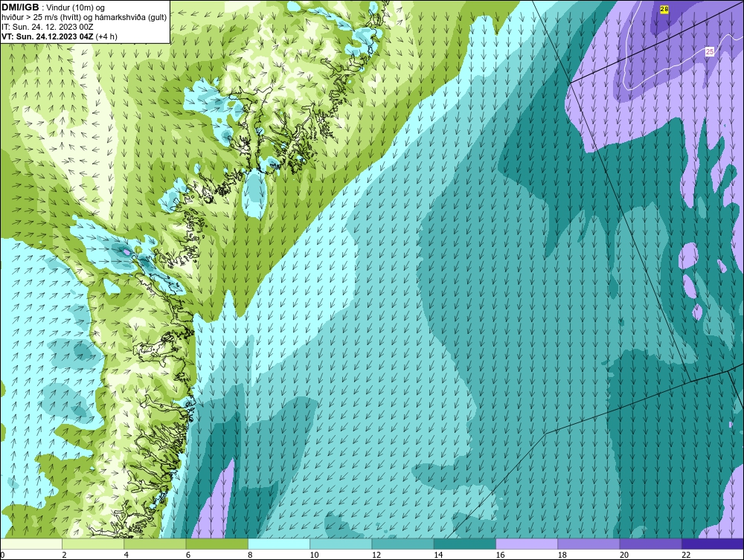
Task: Click the legend scale label '18'
Action: 562,556
